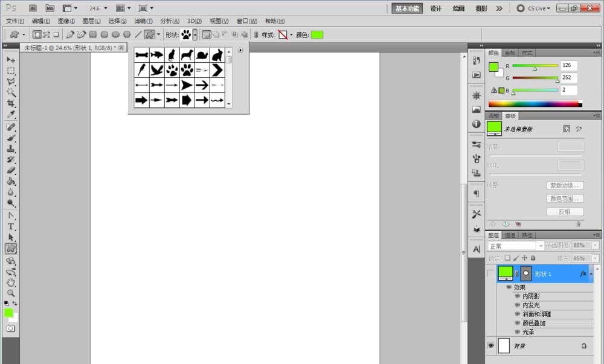604x364 pixels.
Task: Switch to 设计 workspace
Action: click(x=435, y=8)
